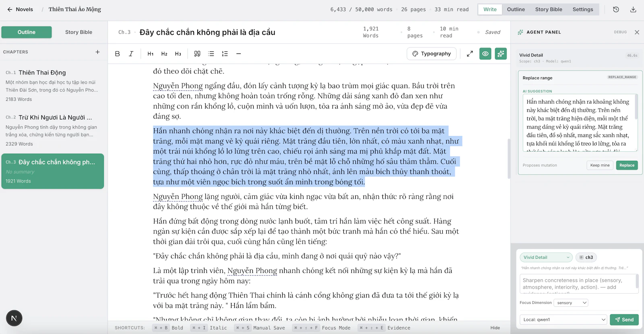Click the main editor vertical scrollbar
644x334 pixels.
(x=509, y=159)
